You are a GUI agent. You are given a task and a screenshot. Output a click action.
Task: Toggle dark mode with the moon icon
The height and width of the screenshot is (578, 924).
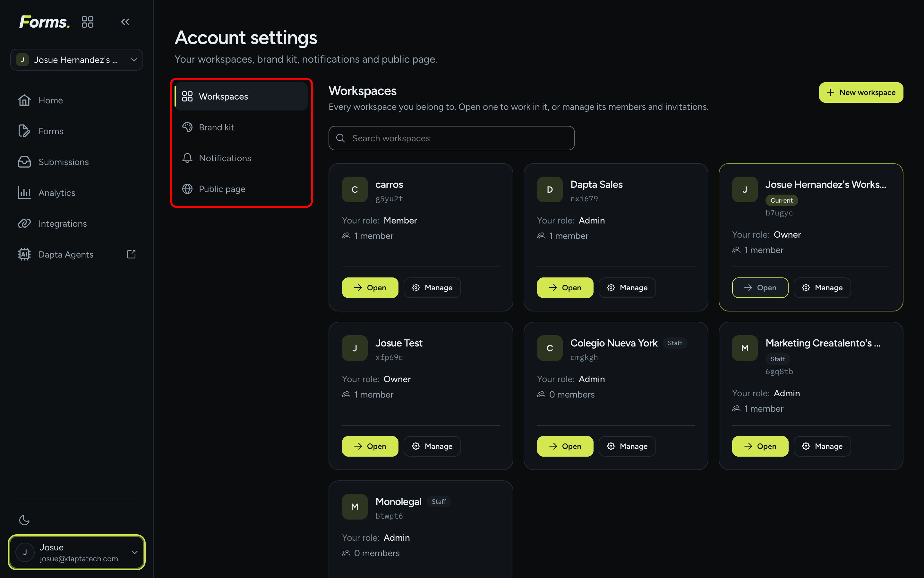click(24, 520)
